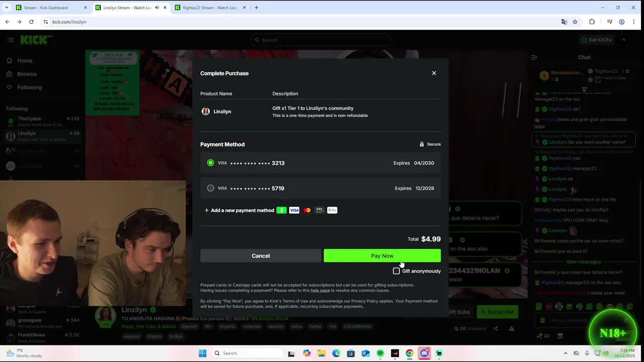The width and height of the screenshot is (644, 362).
Task: View site information for kick.com
Action: click(45, 22)
